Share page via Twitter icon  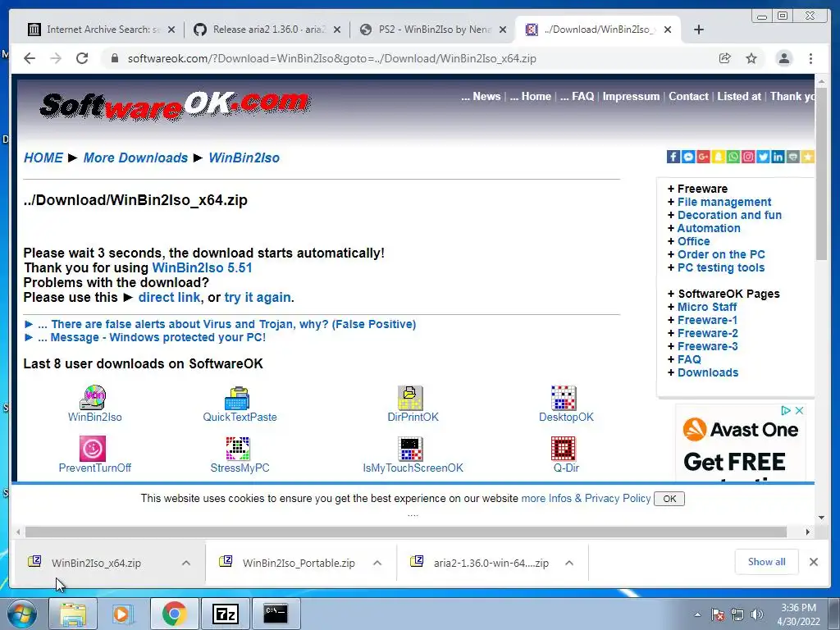[764, 157]
